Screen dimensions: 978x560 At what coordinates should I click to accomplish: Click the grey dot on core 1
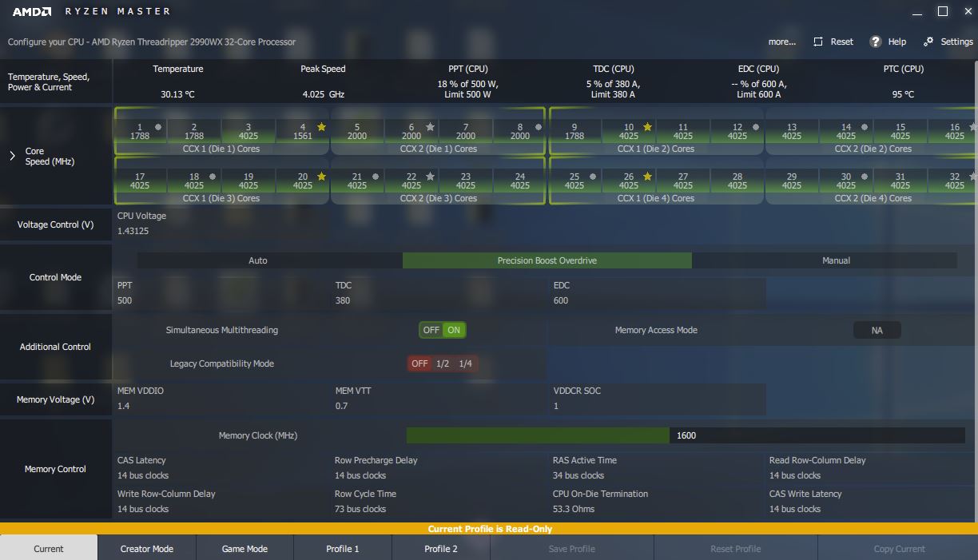pyautogui.click(x=158, y=127)
